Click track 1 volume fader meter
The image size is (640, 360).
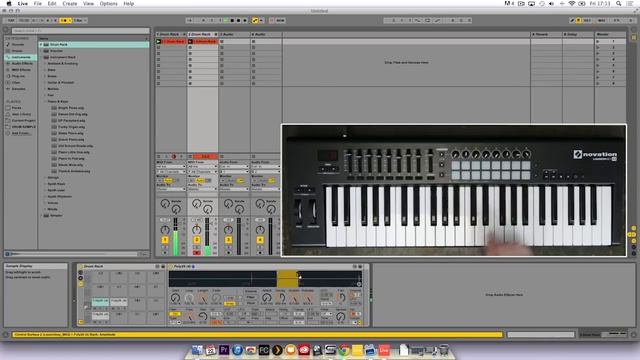click(x=176, y=237)
